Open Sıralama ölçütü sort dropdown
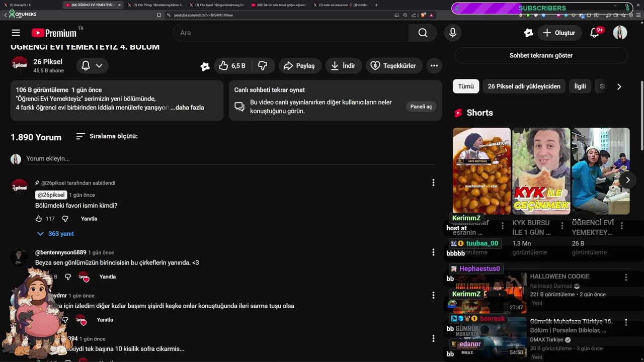This screenshot has width=644, height=362. pos(107,136)
